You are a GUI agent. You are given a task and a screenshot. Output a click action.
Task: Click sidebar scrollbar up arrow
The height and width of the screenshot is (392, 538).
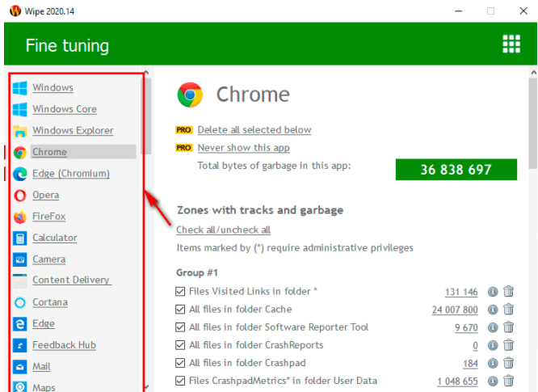pyautogui.click(x=146, y=73)
